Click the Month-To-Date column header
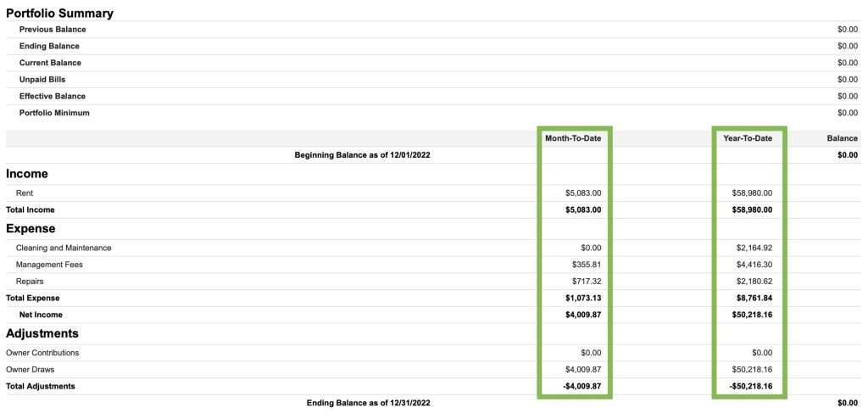This screenshot has height=419, width=868. pos(573,138)
